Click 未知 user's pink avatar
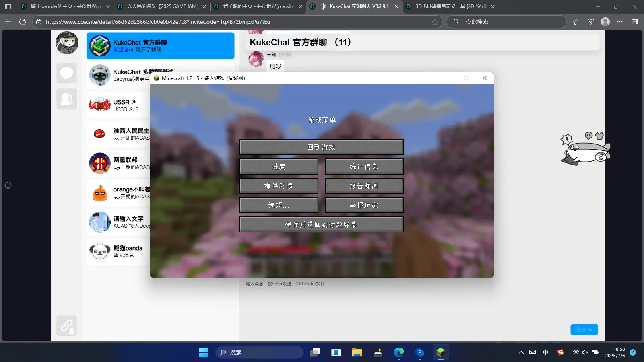The width and height of the screenshot is (644, 362). tap(256, 59)
